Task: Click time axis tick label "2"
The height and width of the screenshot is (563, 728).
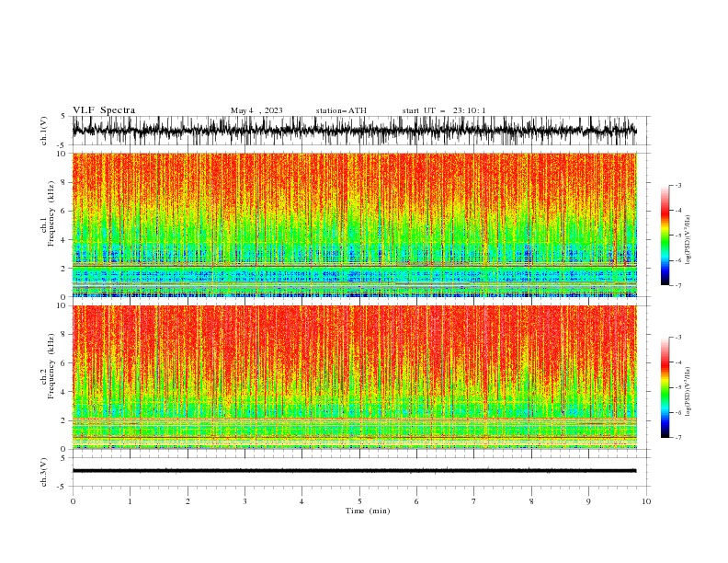Action: point(188,501)
